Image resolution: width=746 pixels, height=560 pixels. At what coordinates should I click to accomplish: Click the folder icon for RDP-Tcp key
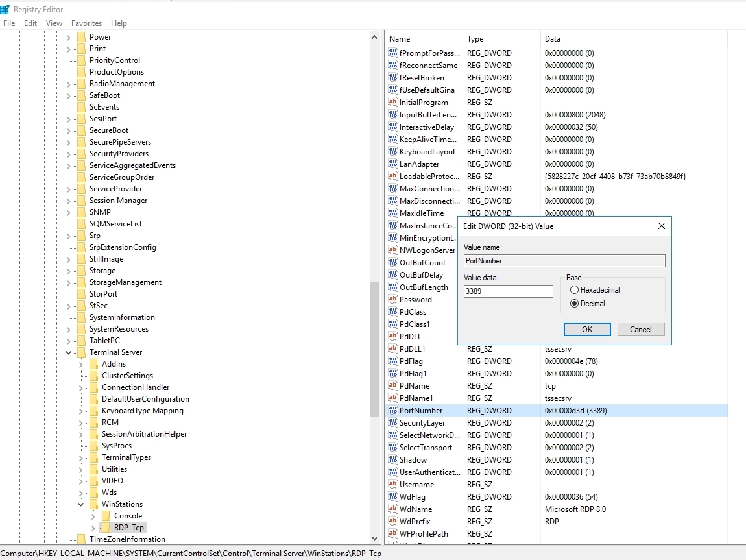point(106,528)
